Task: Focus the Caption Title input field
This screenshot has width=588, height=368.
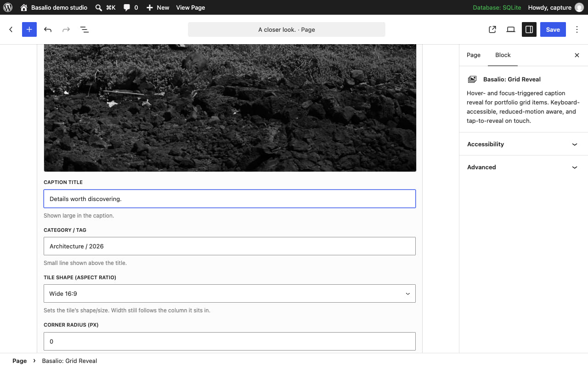Action: pos(230,199)
